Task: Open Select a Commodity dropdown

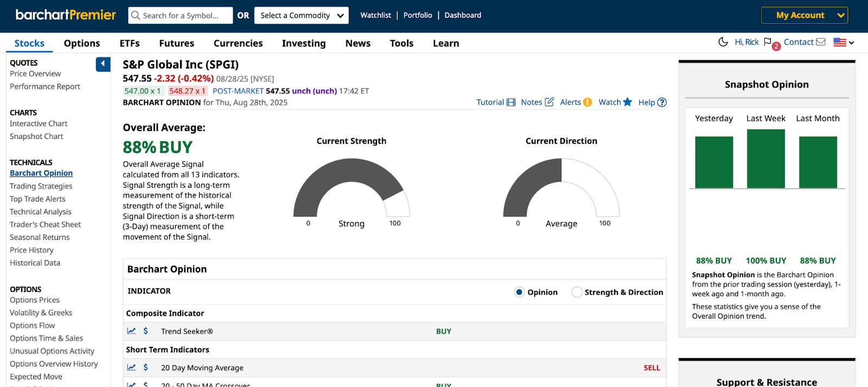Action: click(302, 15)
